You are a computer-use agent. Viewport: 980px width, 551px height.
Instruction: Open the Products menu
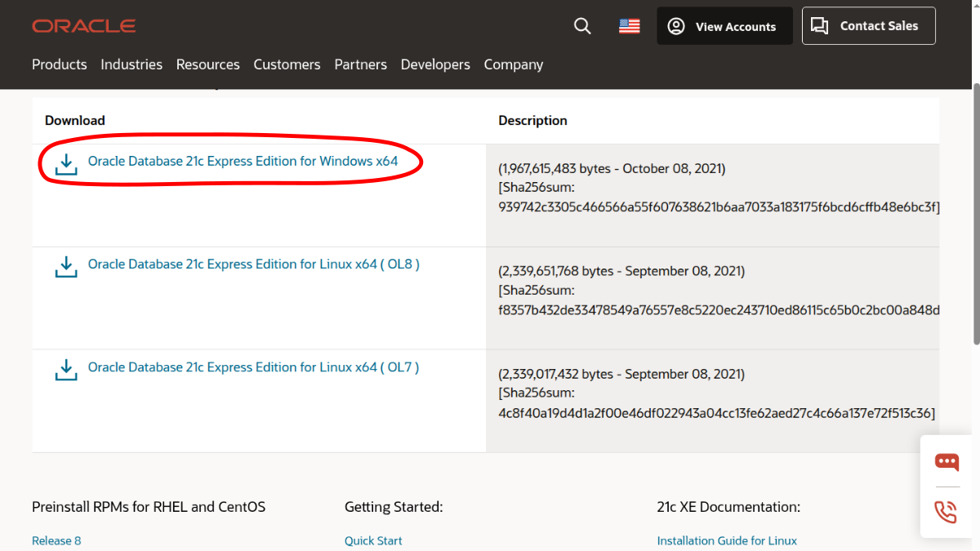[x=59, y=64]
